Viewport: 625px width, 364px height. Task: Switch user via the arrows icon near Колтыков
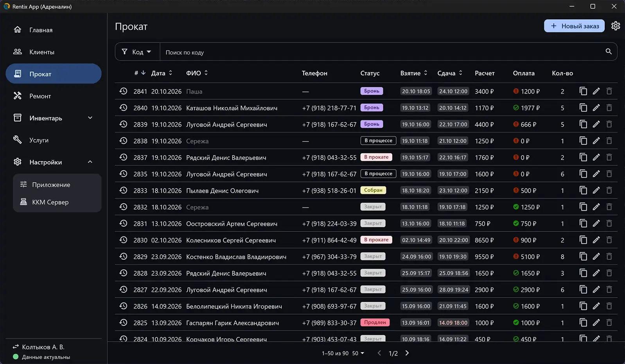16,347
